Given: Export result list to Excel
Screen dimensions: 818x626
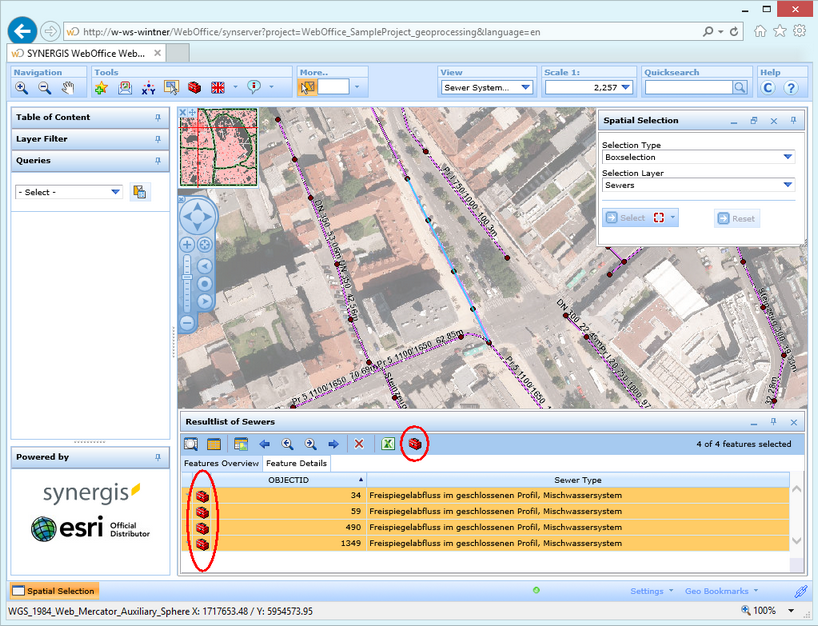Looking at the screenshot, I should [x=387, y=444].
